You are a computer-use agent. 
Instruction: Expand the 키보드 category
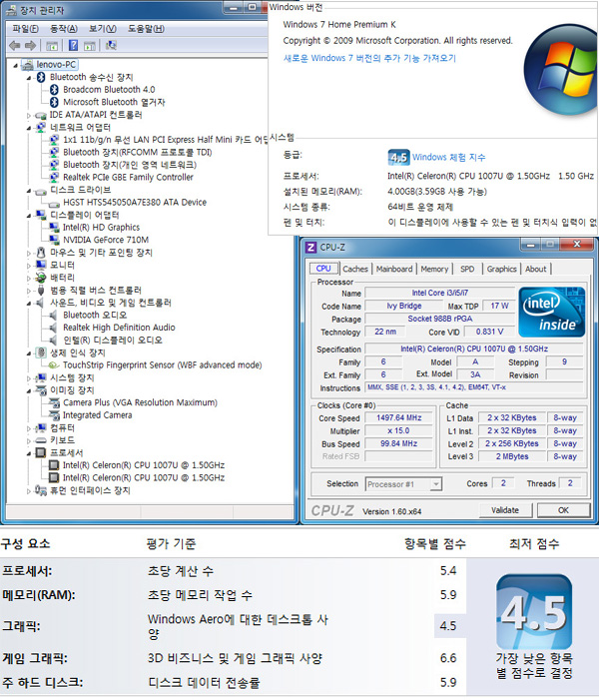[x=29, y=441]
